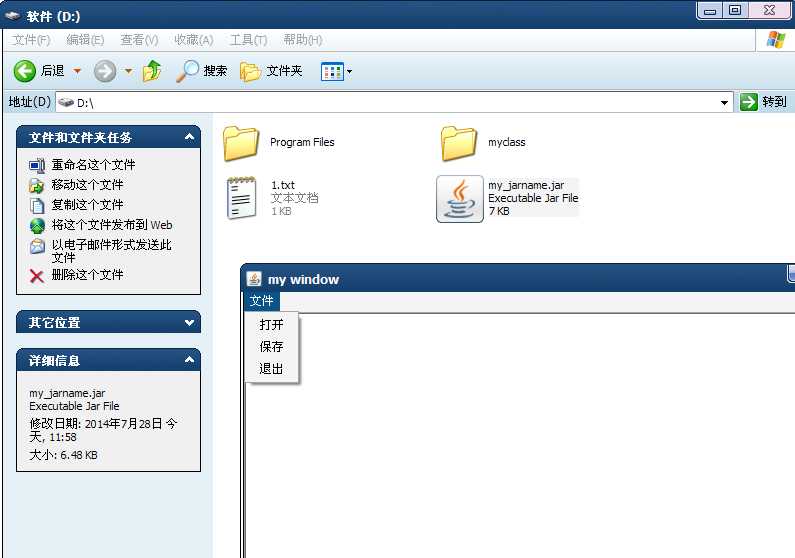Image resolution: width=795 pixels, height=558 pixels.
Task: Click the 1.txt file name
Action: tap(283, 185)
